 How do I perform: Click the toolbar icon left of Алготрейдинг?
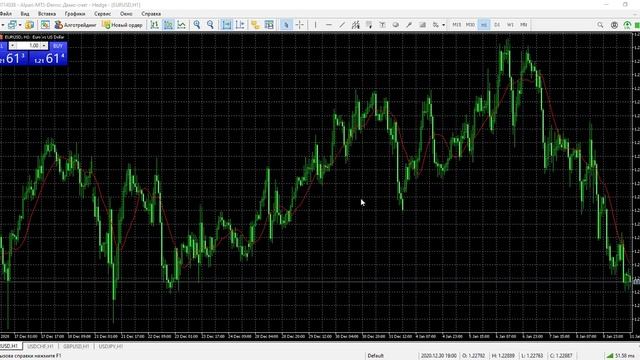(x=45, y=25)
